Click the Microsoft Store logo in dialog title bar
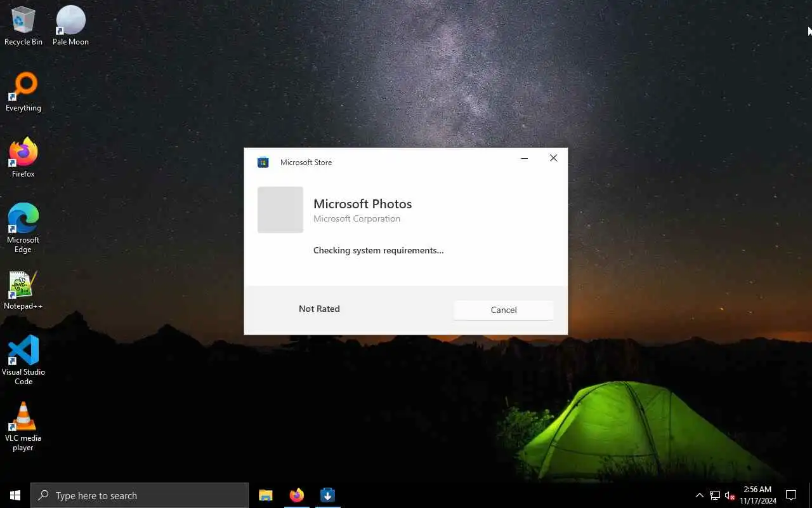This screenshot has height=508, width=812. click(x=263, y=163)
